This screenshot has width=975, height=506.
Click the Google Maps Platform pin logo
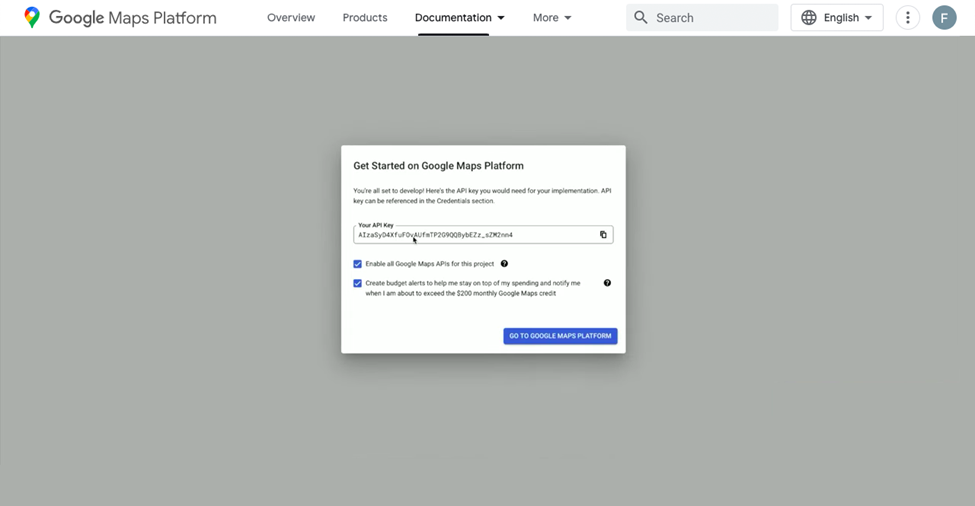[x=32, y=17]
